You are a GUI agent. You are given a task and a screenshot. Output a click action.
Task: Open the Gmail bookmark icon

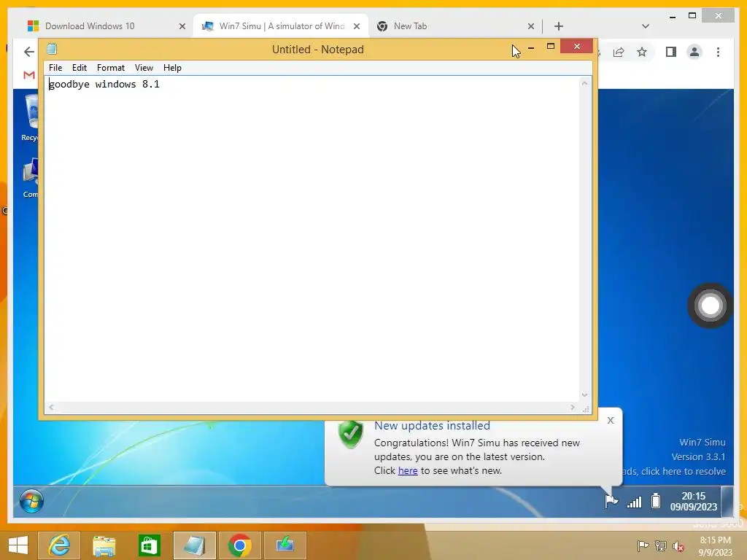pos(29,75)
